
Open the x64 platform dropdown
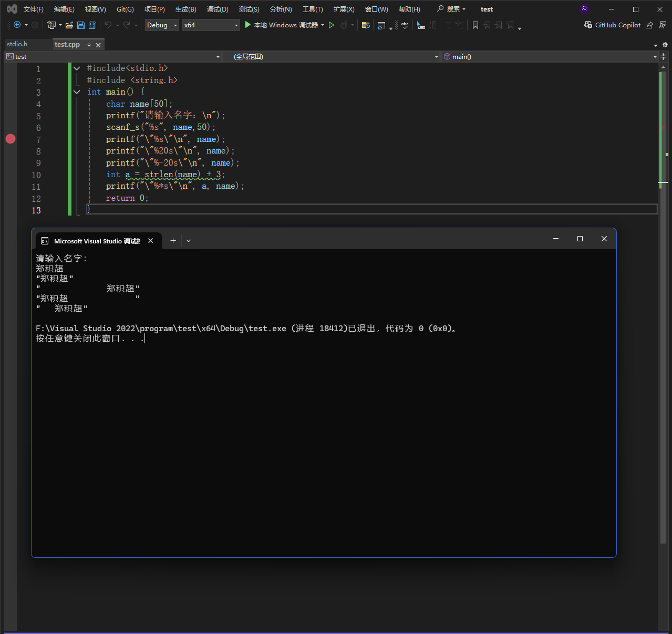(x=211, y=25)
